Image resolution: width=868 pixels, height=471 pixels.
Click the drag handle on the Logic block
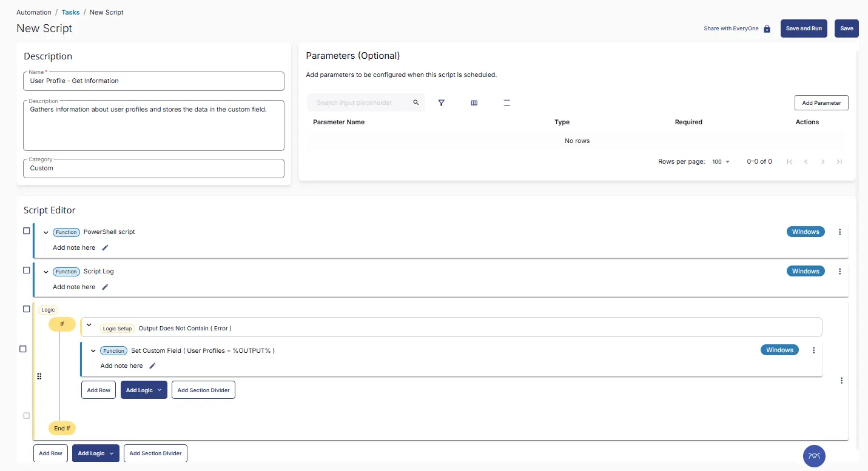pyautogui.click(x=39, y=376)
